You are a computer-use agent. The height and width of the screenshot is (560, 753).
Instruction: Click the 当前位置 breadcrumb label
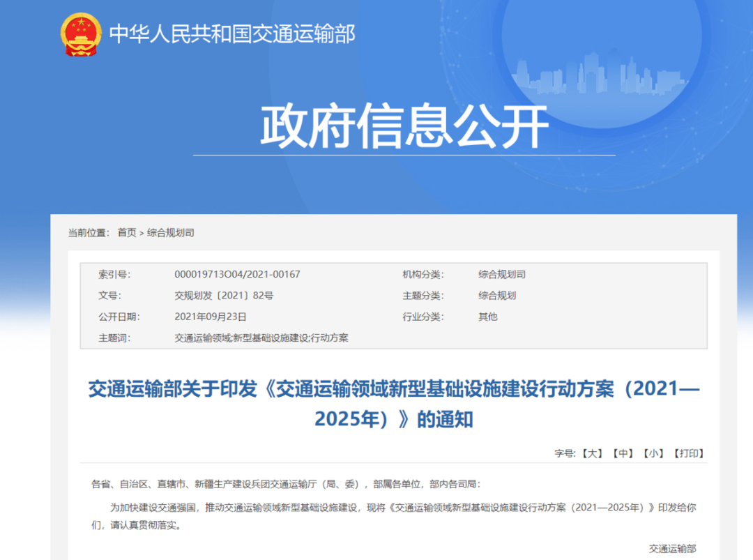click(89, 233)
